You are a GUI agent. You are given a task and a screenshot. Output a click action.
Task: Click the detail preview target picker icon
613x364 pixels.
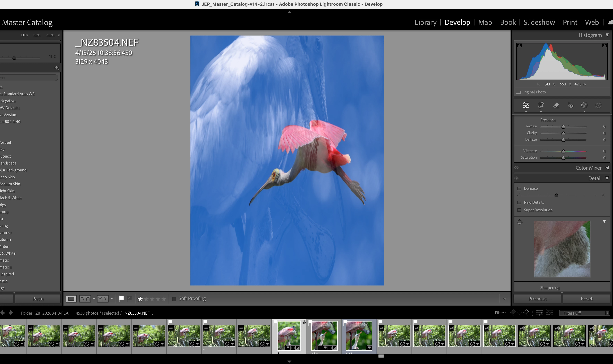point(520,222)
